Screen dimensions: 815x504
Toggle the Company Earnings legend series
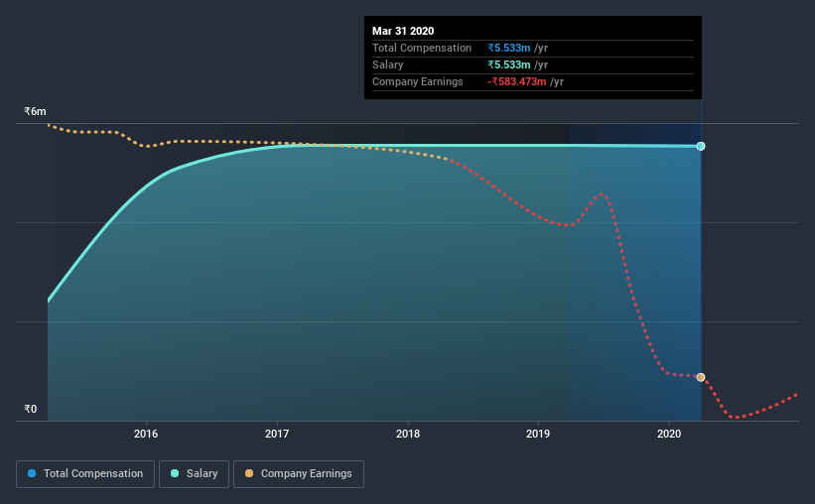(299, 474)
